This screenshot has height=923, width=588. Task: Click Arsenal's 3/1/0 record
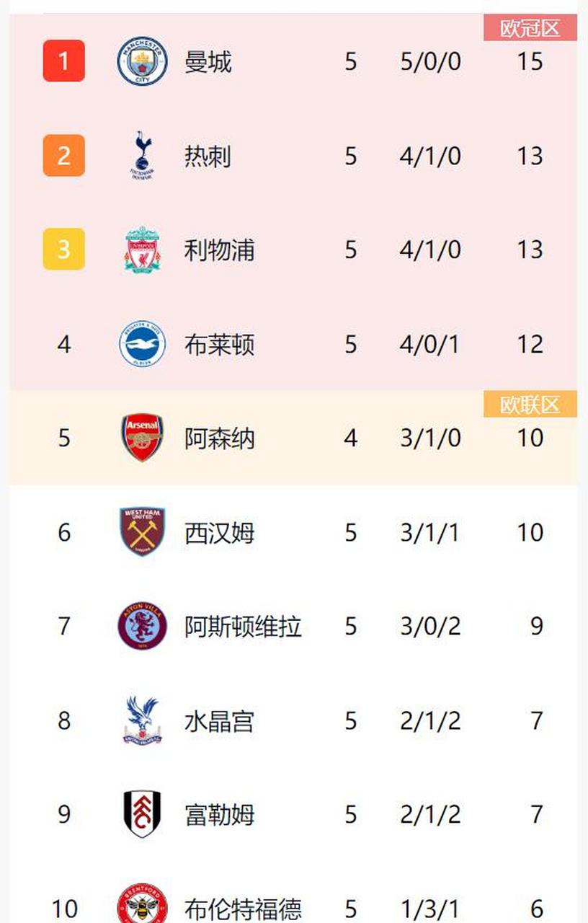(x=430, y=438)
